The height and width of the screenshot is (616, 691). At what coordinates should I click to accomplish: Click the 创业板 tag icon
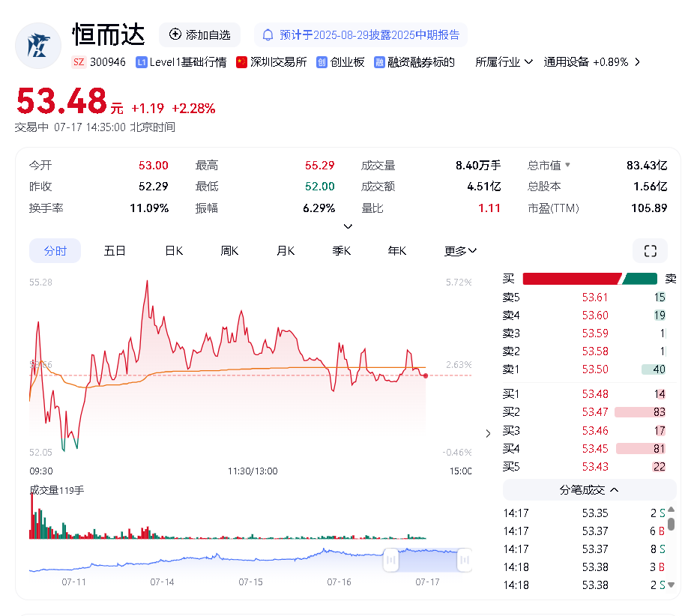(322, 62)
